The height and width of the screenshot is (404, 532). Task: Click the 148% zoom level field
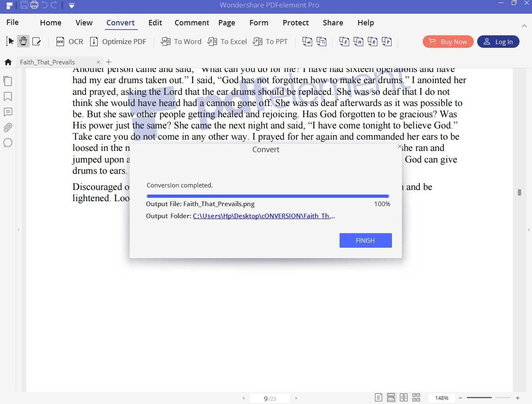(441, 398)
